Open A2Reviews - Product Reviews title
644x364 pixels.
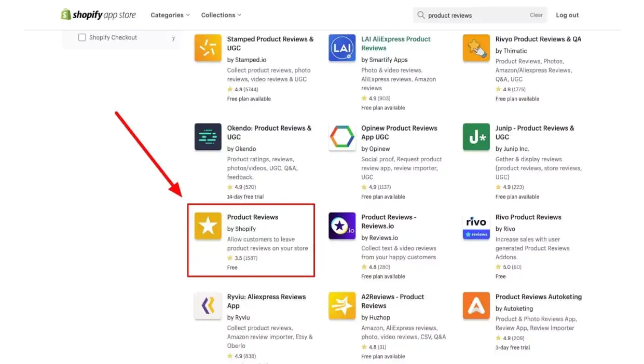392,301
